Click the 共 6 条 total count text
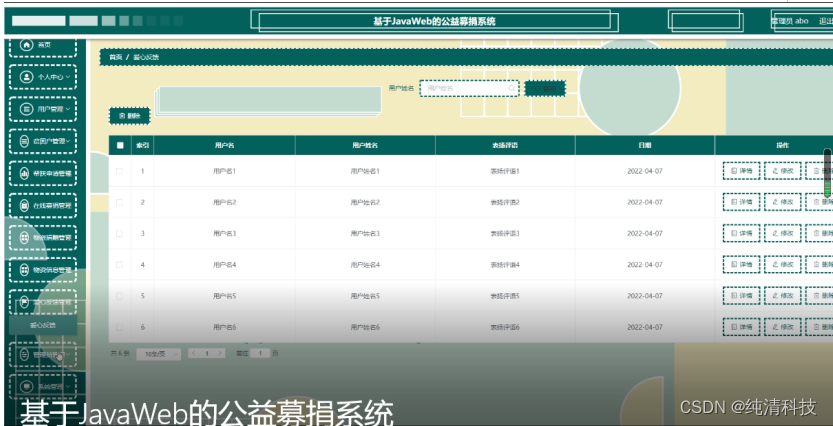 tap(120, 353)
